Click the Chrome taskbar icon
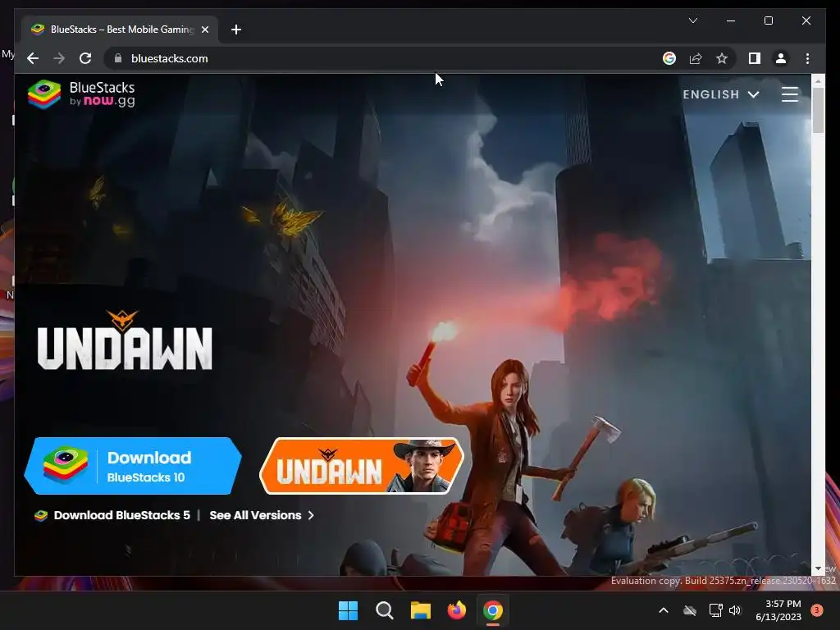 [x=492, y=610]
